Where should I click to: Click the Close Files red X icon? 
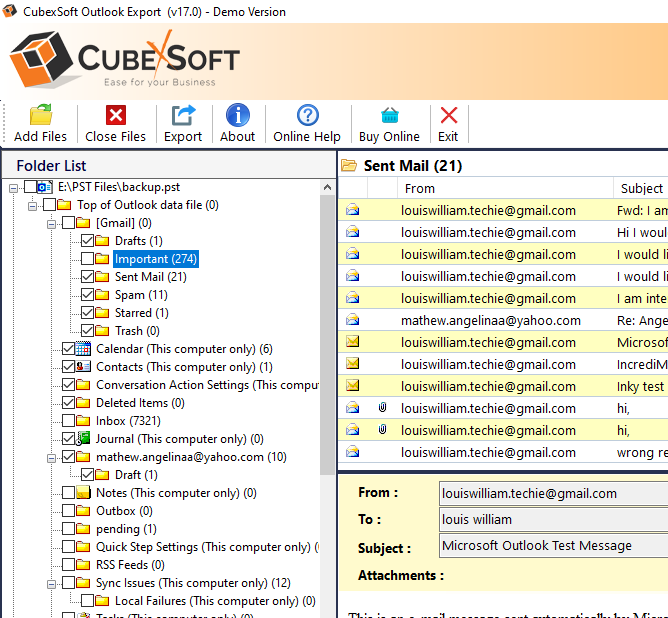click(116, 115)
